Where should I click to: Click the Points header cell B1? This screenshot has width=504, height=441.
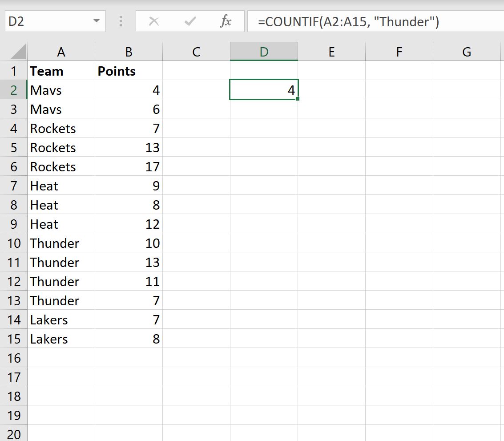129,71
